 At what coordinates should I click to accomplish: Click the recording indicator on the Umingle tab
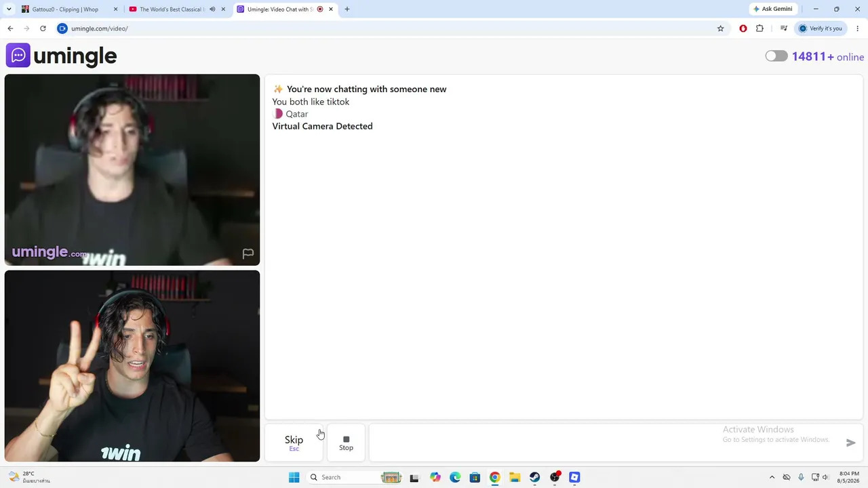[320, 9]
